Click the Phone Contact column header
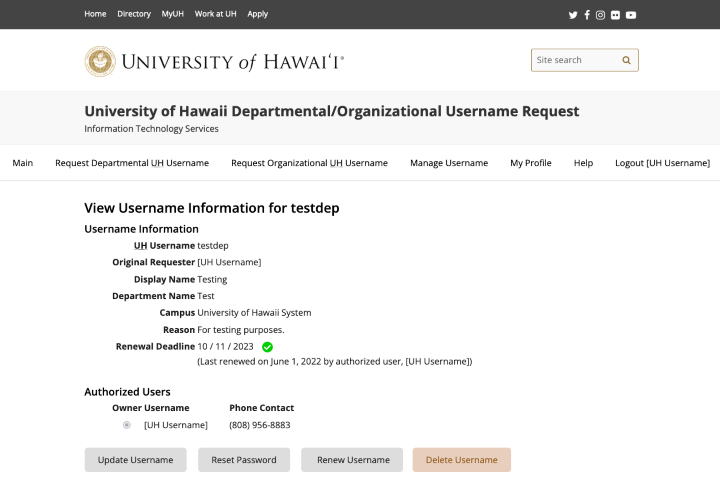720x492 pixels. 262,408
